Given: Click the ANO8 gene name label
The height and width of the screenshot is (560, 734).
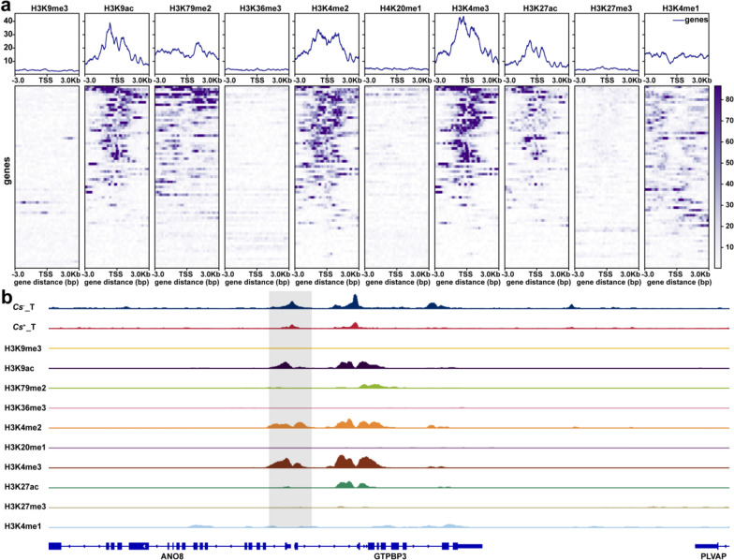Looking at the screenshot, I should tap(172, 556).
